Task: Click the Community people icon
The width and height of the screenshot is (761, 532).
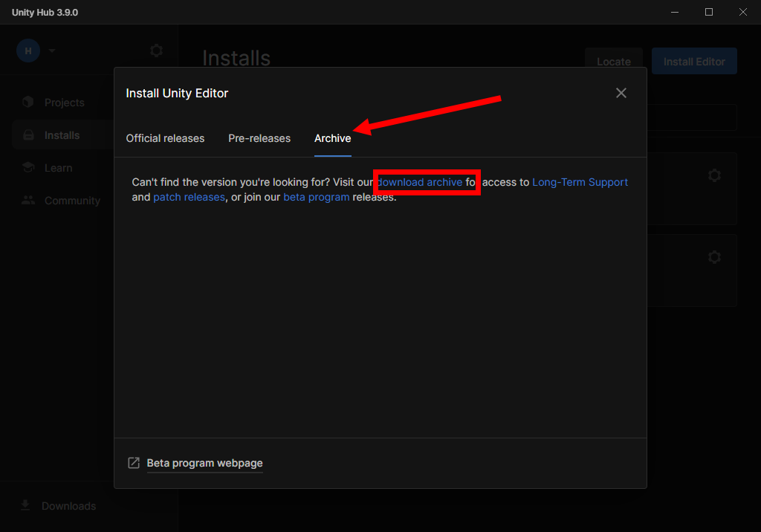Action: [28, 200]
